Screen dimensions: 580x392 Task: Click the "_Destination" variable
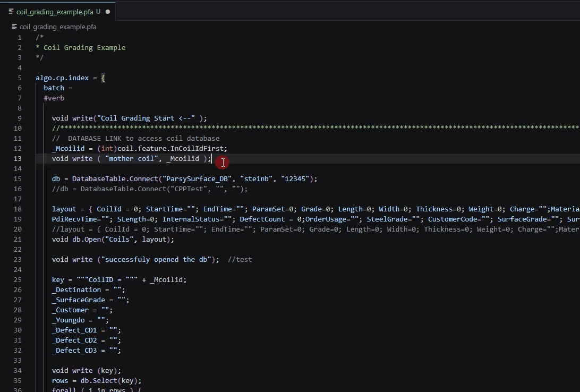(x=76, y=290)
